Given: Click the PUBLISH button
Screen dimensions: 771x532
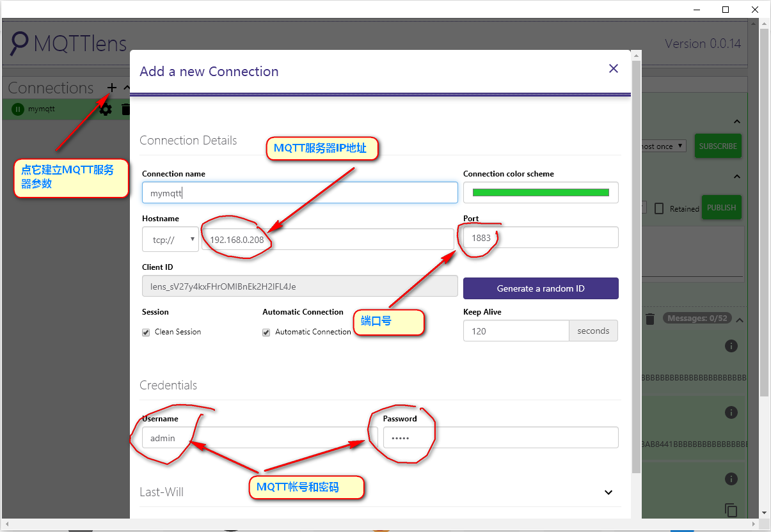Looking at the screenshot, I should click(x=722, y=208).
